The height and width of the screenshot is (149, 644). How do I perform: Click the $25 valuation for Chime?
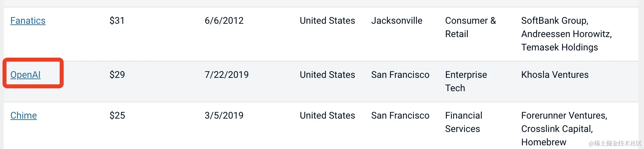117,116
